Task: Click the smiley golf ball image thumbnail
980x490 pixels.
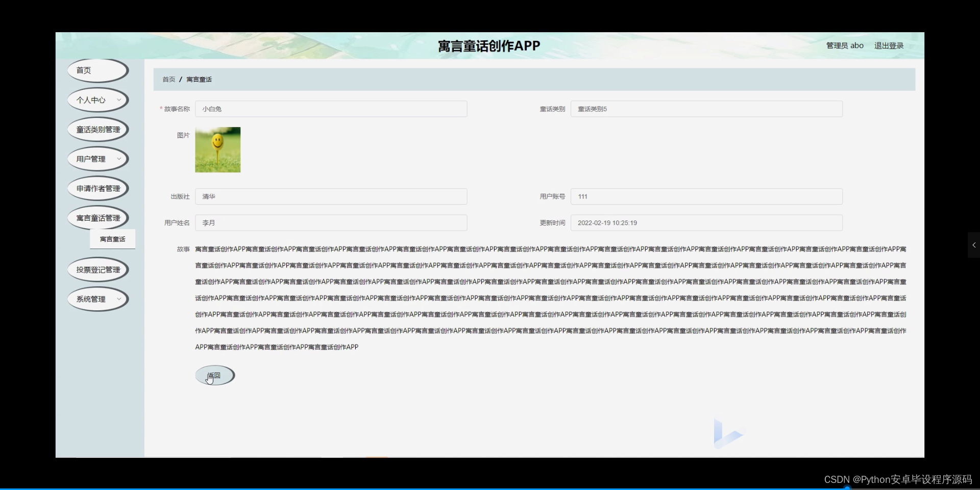Action: 217,150
